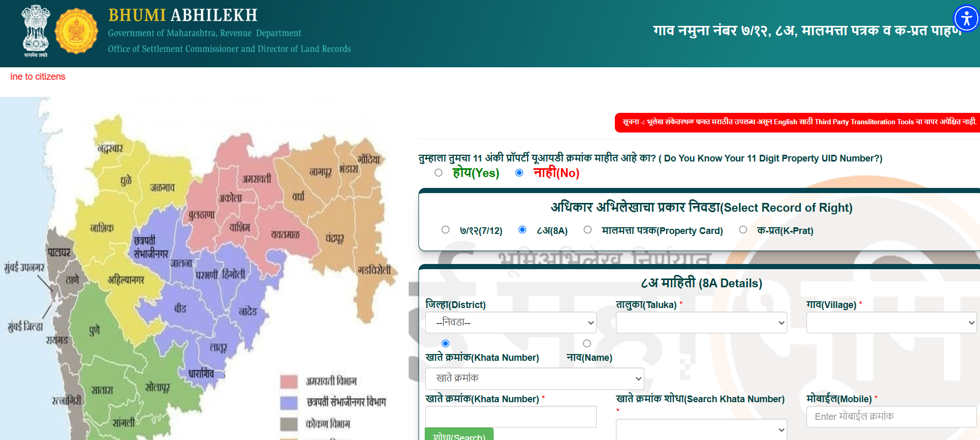Click the national emblem logo
The width and height of the screenshot is (980, 440).
point(36,31)
